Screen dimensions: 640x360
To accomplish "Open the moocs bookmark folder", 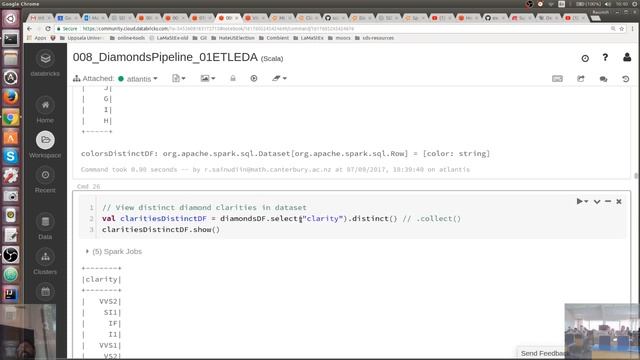I will (339, 38).
